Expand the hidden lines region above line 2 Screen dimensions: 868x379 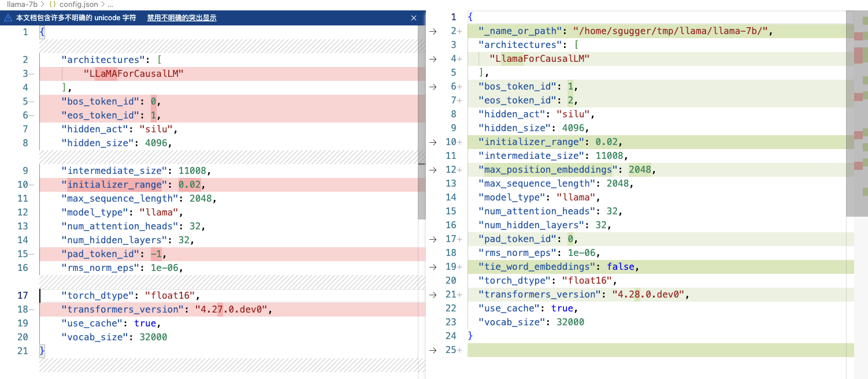[x=231, y=44]
